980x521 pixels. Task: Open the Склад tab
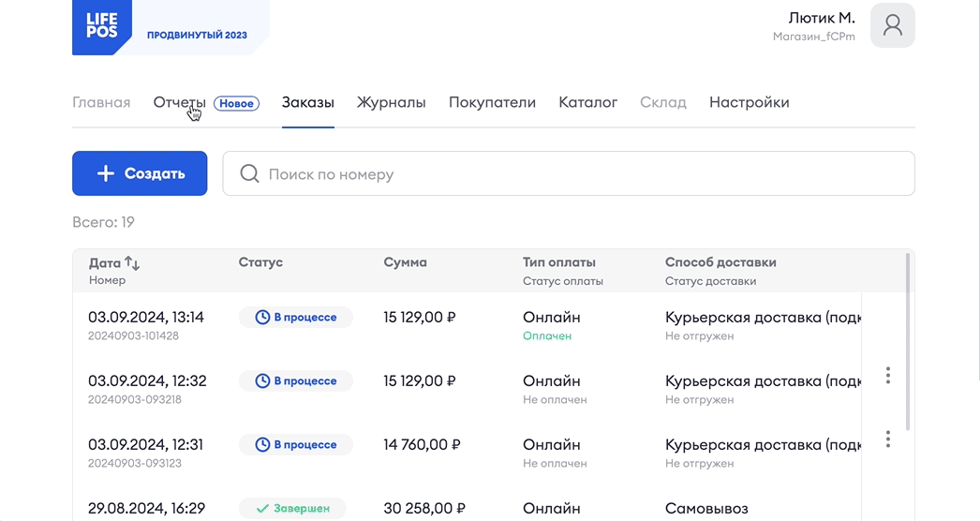pos(663,102)
